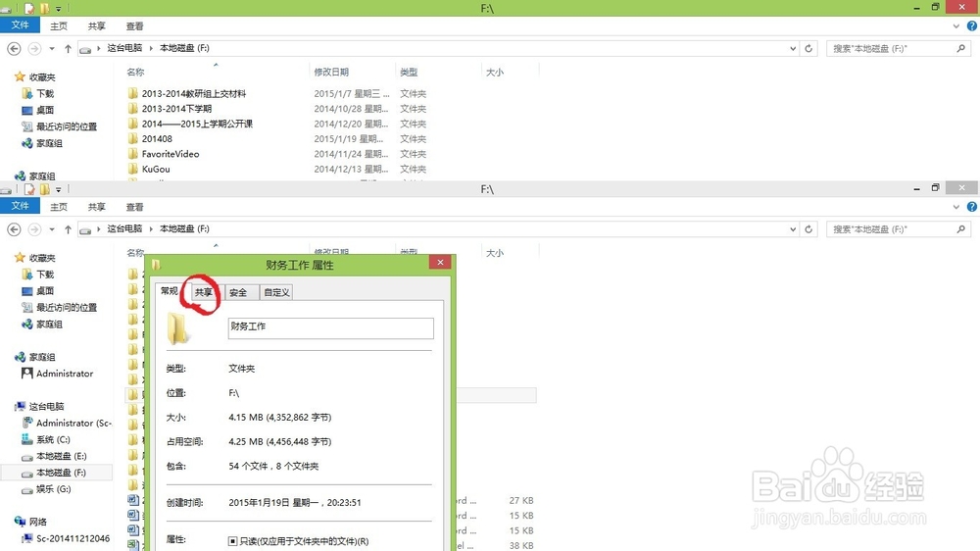Select the KuGou folder
980x551 pixels.
(156, 169)
